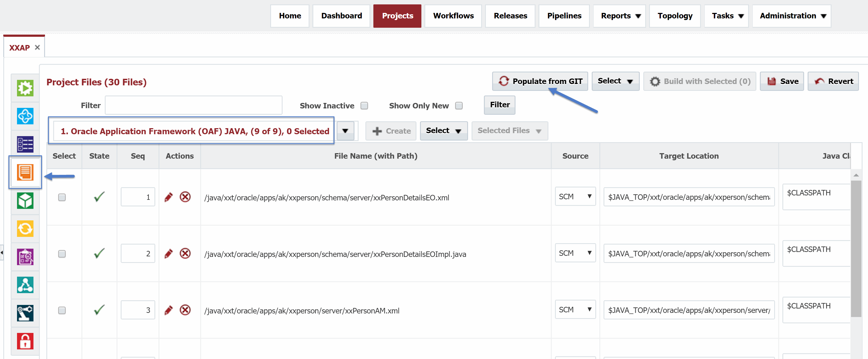The height and width of the screenshot is (359, 868).
Task: Click the Save button
Action: coord(782,81)
